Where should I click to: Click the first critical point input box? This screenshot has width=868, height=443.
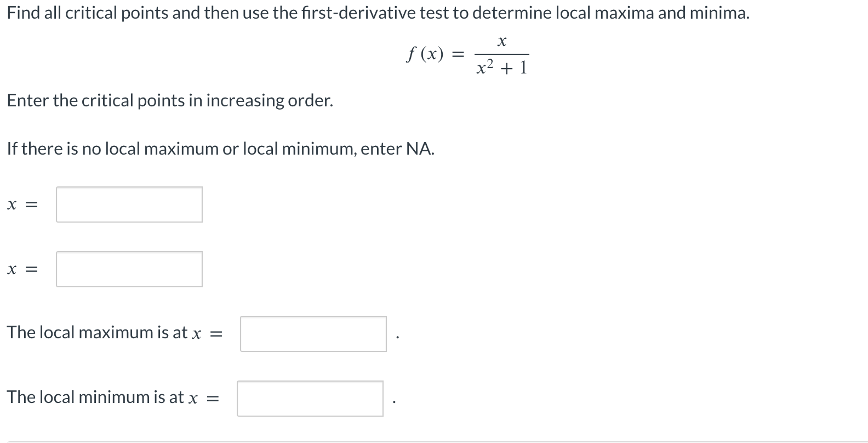click(129, 205)
